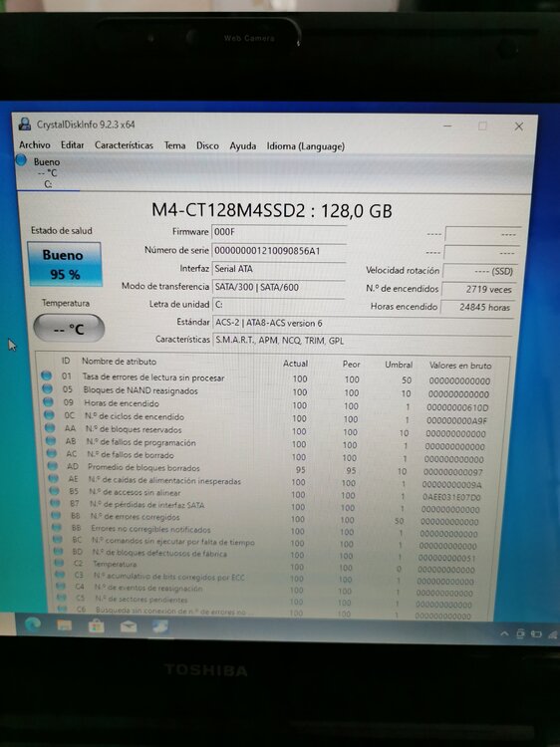The width and height of the screenshot is (560, 747).
Task: Open File Explorer from the taskbar
Action: (65, 625)
